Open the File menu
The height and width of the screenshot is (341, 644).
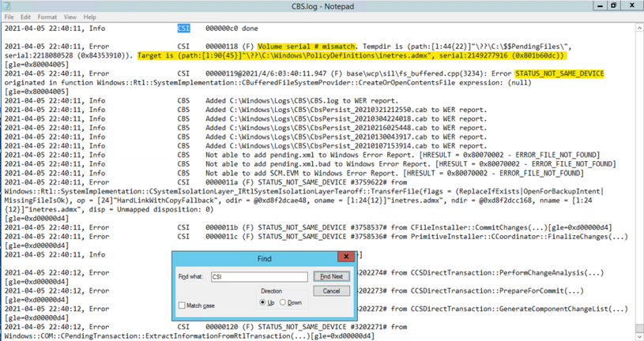coord(9,17)
